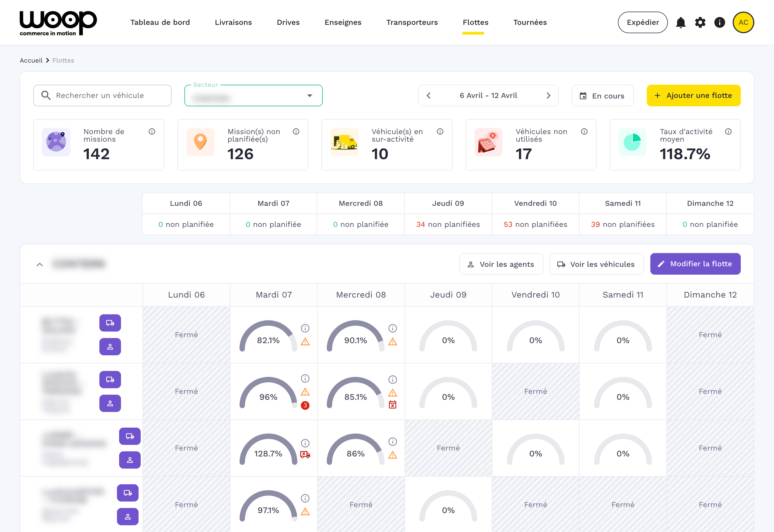This screenshot has width=774, height=532.
Task: Open settings gear in header
Action: tap(700, 22)
